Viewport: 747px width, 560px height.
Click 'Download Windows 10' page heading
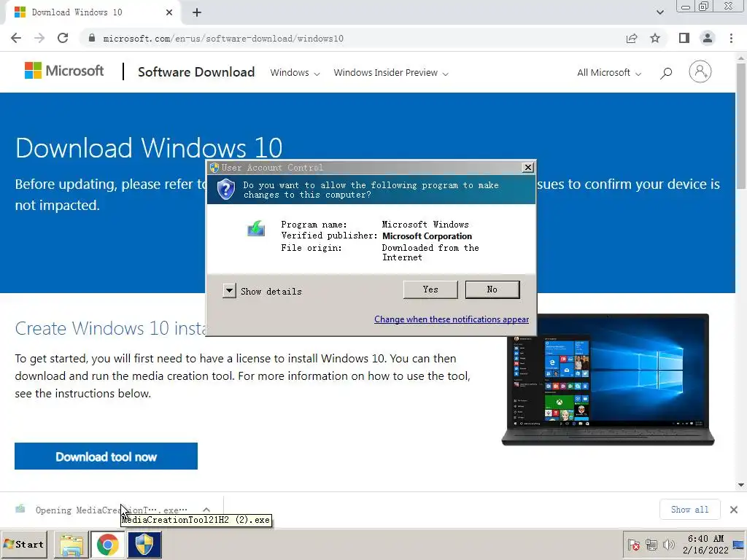pos(149,147)
